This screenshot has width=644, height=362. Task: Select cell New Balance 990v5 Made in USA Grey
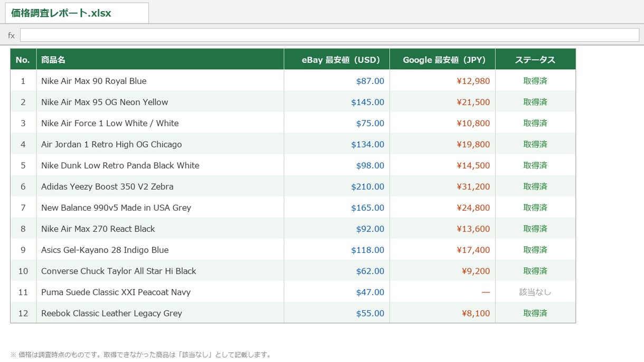pos(160,207)
